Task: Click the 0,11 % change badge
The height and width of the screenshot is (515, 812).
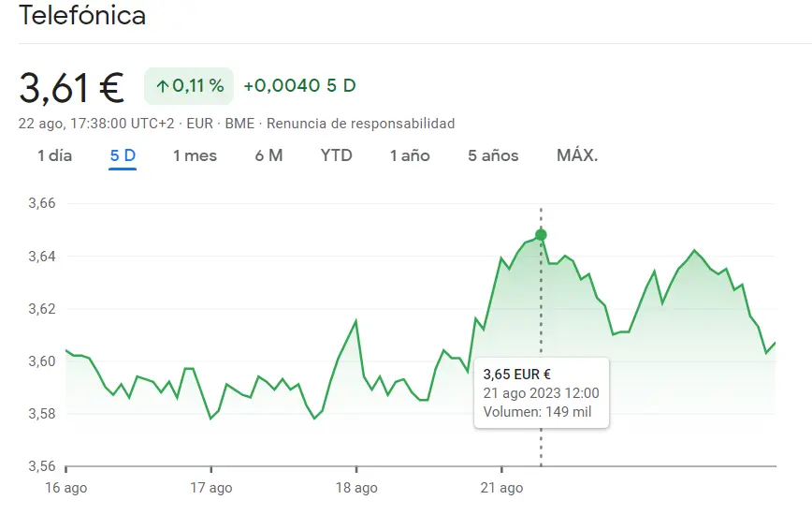Action: point(189,86)
